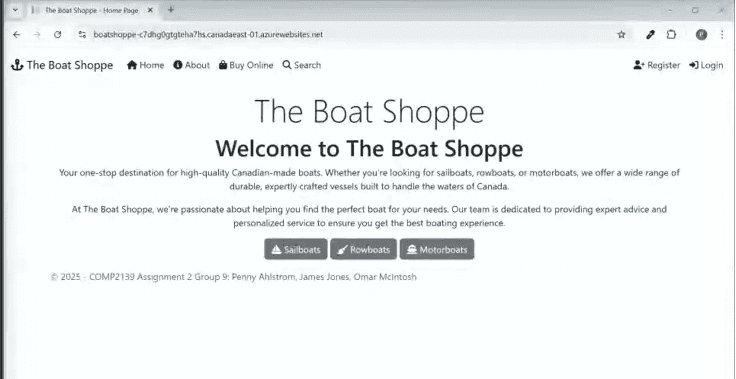
Task: Open the Chrome profile avatar
Action: coord(701,34)
